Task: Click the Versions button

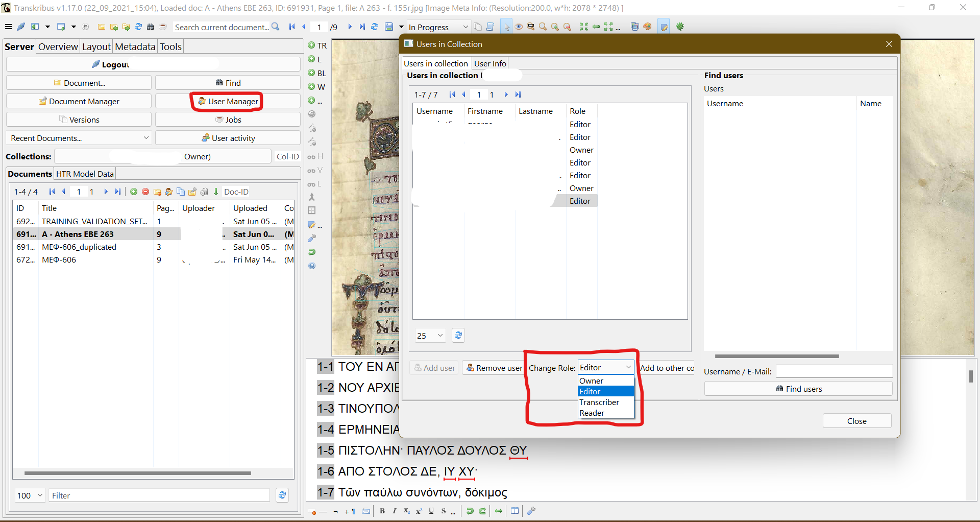Action: (x=79, y=120)
